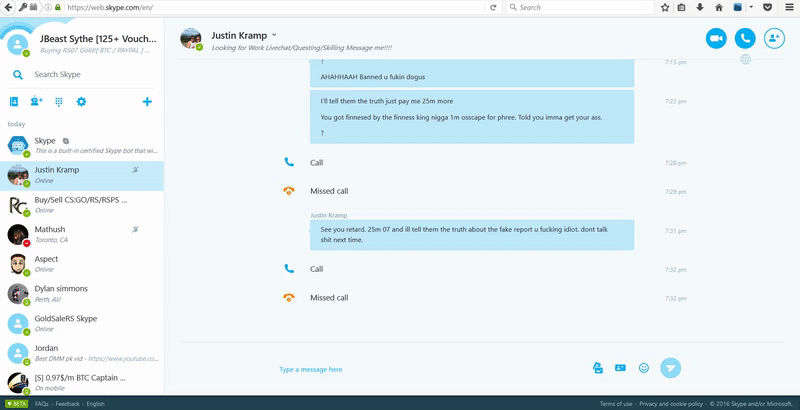Click the secure padlock icon in address bar

pos(58,7)
